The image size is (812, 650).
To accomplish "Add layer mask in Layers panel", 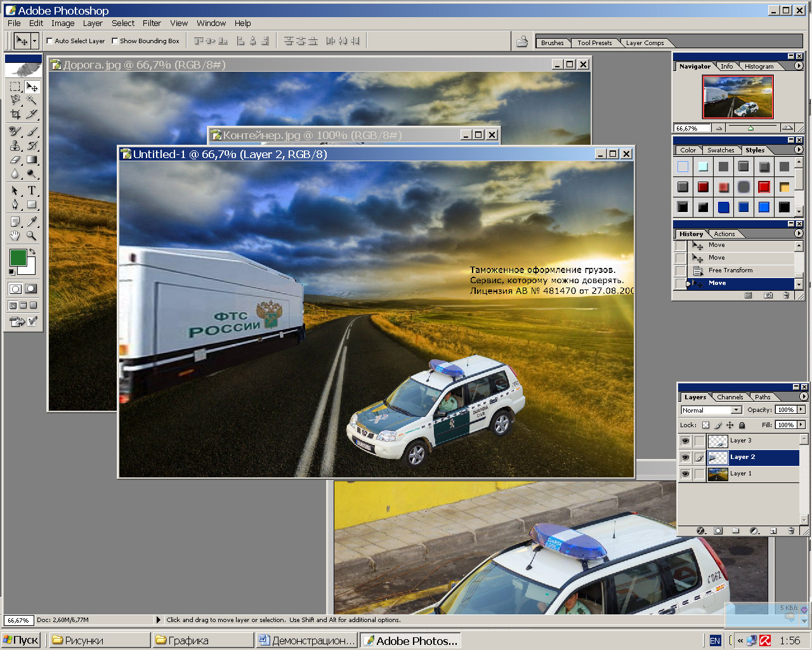I will click(718, 531).
